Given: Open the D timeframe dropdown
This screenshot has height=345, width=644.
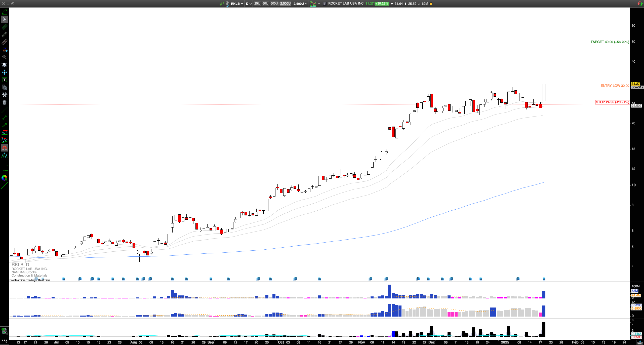Looking at the screenshot, I should 249,4.
